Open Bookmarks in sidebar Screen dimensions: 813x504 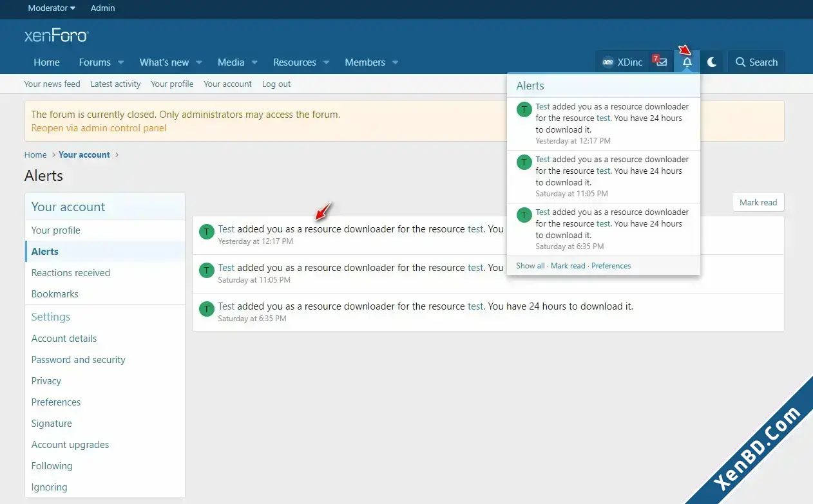pos(104,294)
